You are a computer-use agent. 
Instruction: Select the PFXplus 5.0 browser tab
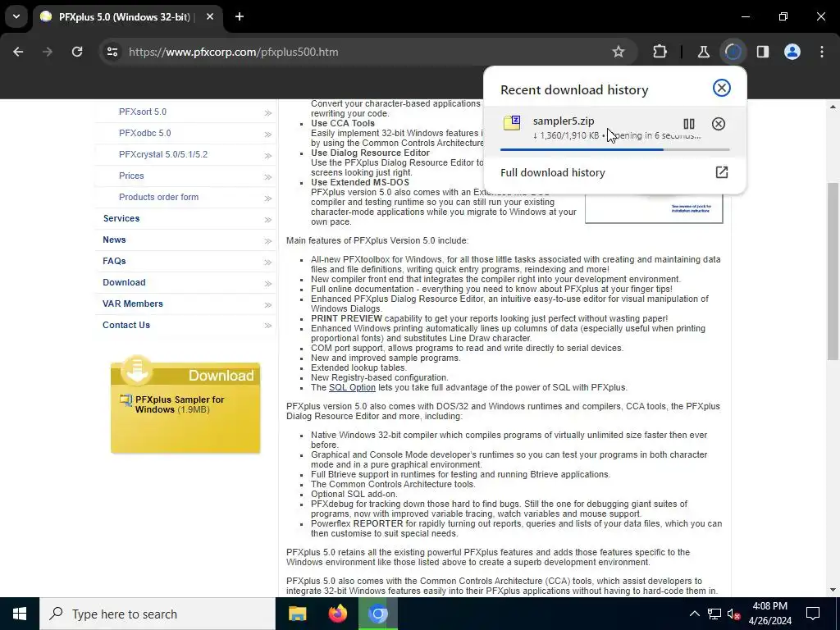tap(123, 16)
